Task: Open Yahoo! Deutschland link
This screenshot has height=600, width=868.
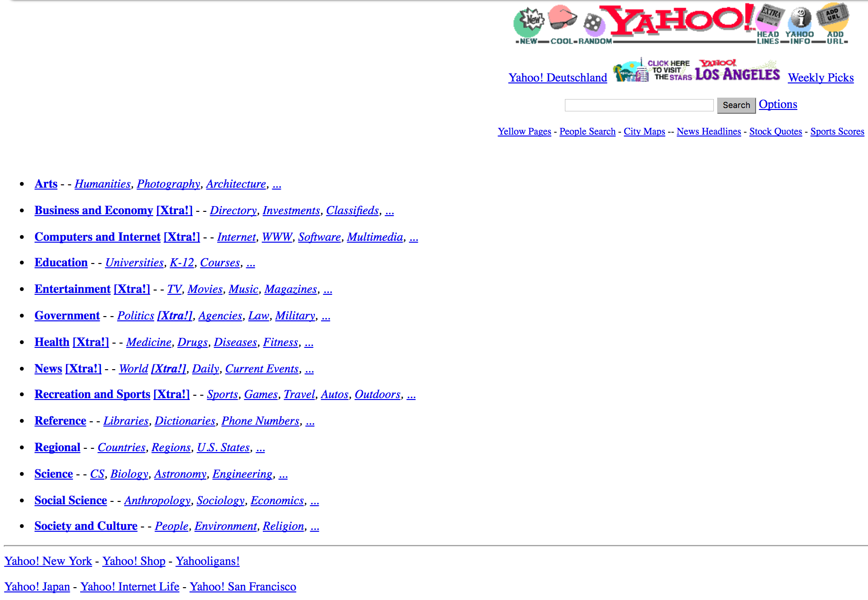Action: click(558, 78)
